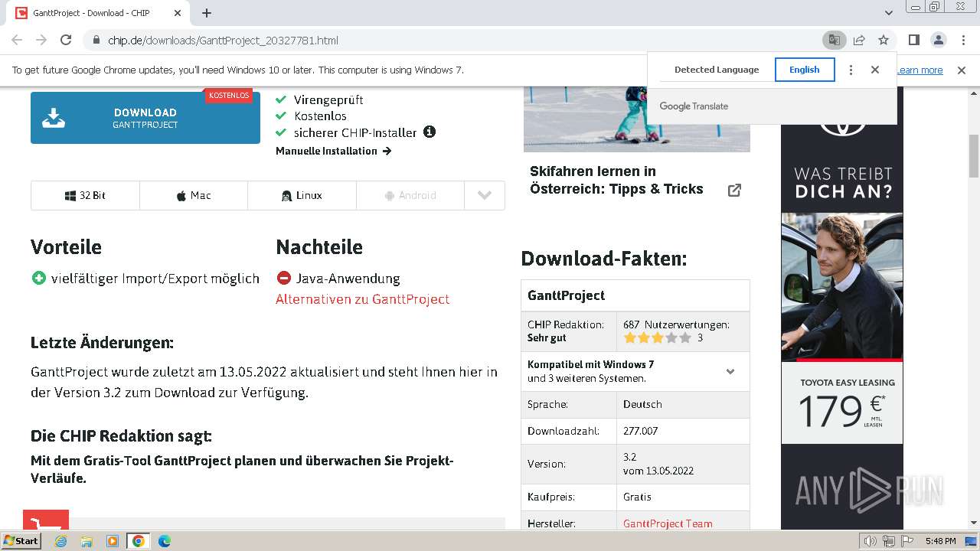Select the Linux platform tab
Viewport: 980px width, 551px height.
302,195
